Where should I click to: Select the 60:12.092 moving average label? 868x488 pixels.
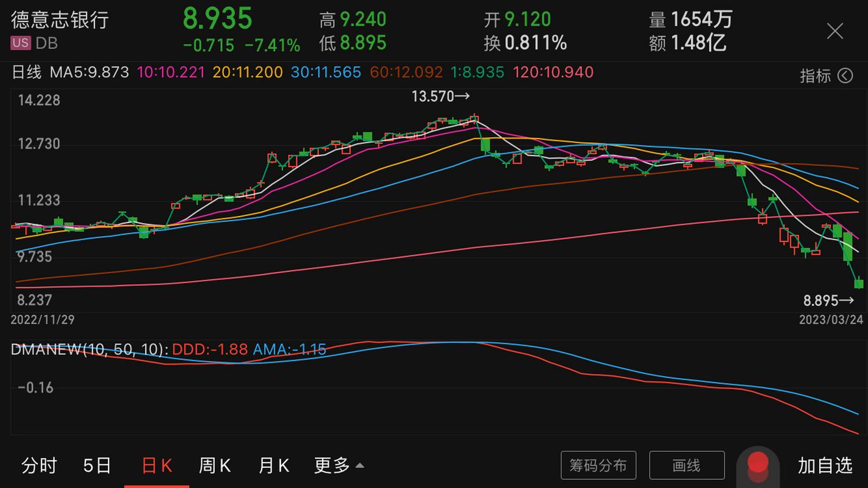pos(406,73)
